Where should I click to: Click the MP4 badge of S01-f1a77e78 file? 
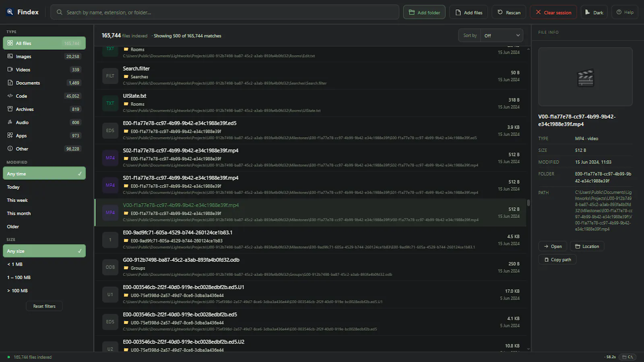coord(110,185)
